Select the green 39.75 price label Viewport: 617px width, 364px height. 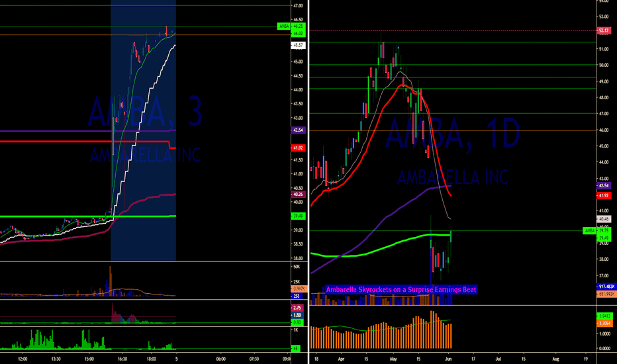coord(604,230)
